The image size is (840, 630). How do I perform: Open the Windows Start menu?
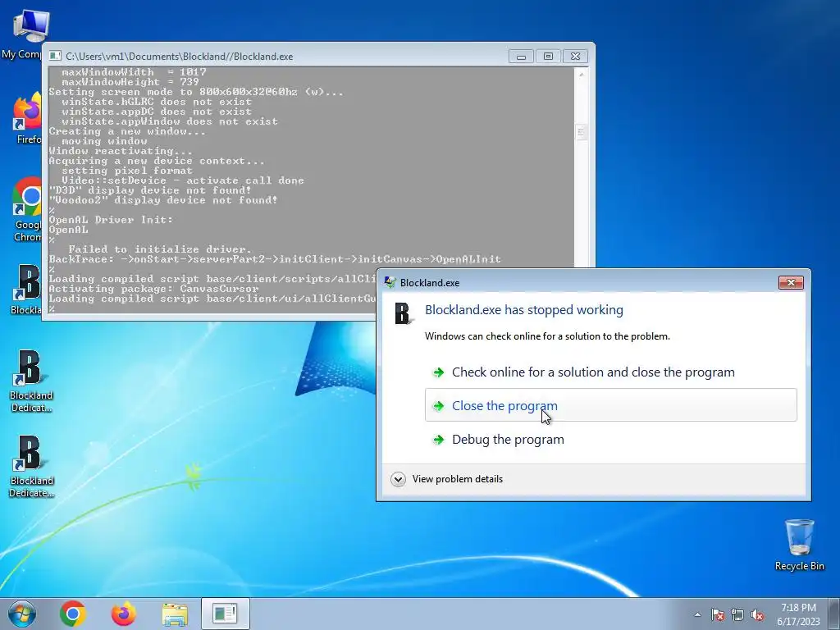[22, 614]
